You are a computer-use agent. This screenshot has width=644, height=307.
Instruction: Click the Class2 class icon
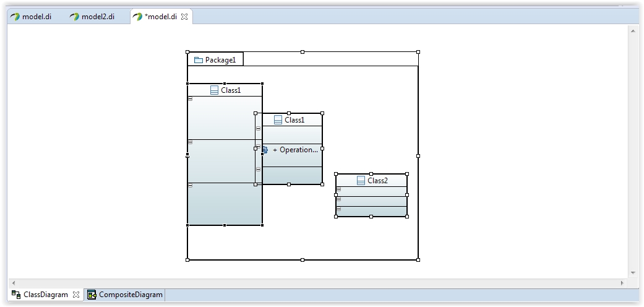[x=361, y=180]
